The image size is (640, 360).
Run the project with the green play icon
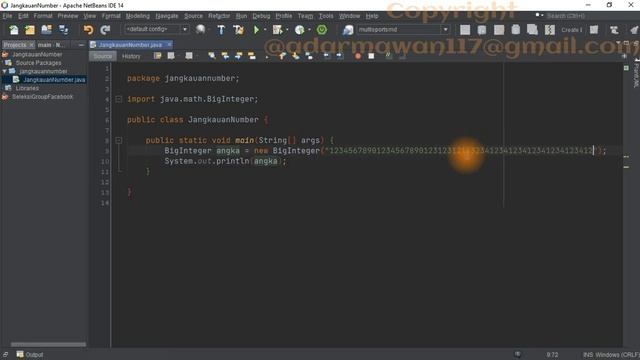(256, 30)
